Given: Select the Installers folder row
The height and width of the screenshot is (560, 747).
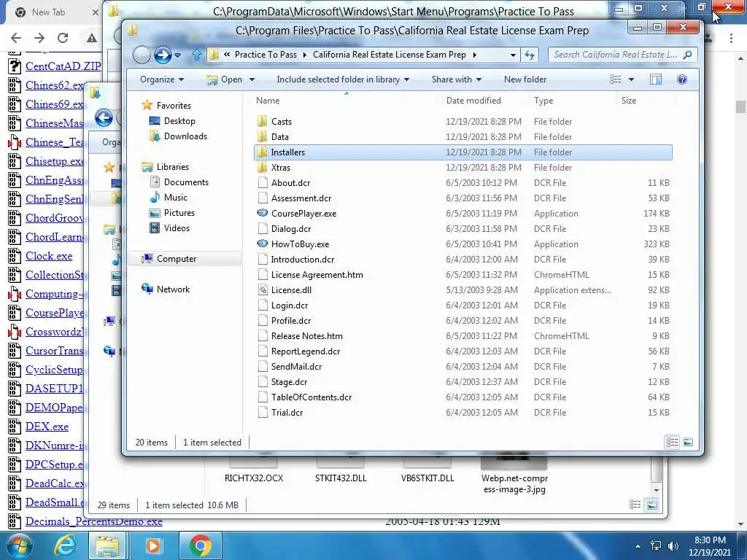Looking at the screenshot, I should (463, 152).
